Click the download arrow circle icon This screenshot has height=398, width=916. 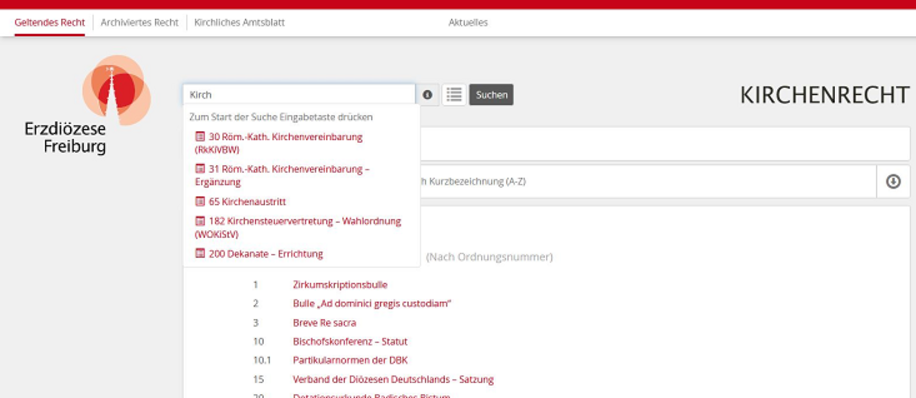893,182
